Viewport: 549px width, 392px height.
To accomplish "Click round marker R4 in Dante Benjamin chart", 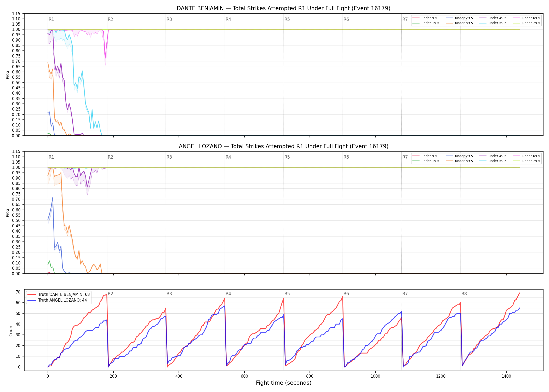I will (228, 19).
